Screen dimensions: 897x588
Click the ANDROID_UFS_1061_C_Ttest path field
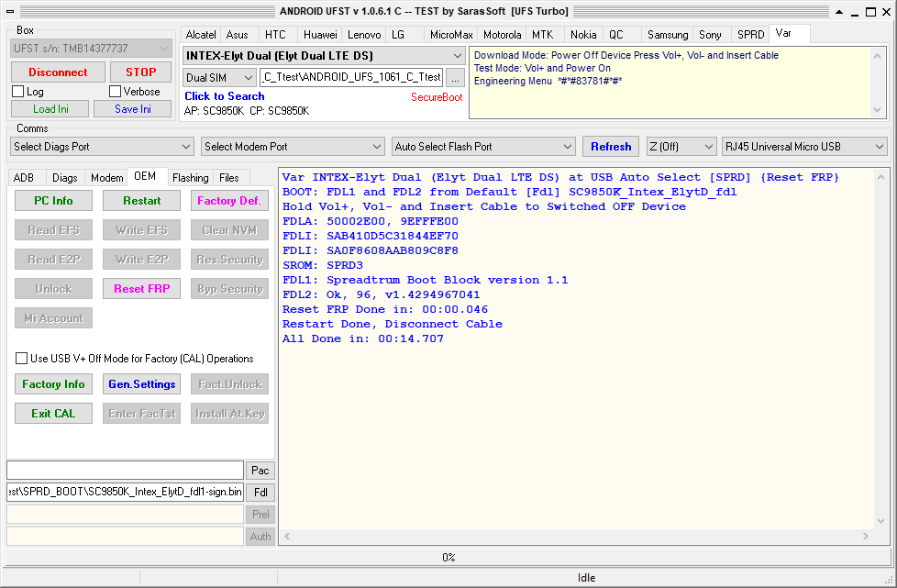351,77
